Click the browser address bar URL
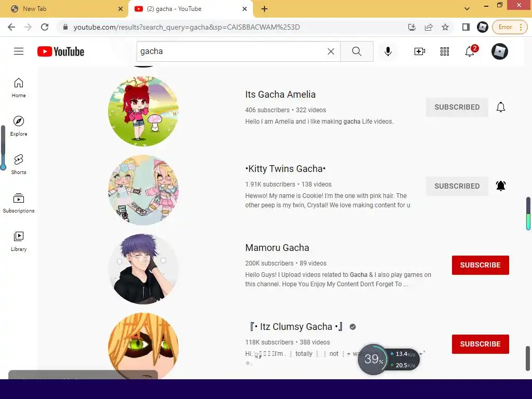Screen dimensions: 532x399 pyautogui.click(x=187, y=27)
